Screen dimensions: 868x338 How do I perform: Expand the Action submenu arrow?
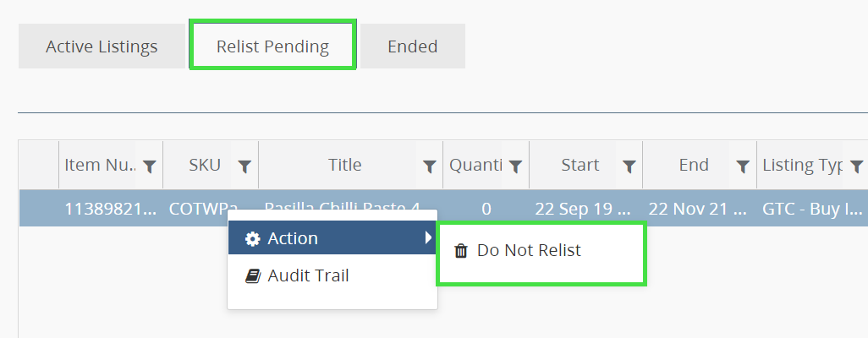pyautogui.click(x=428, y=238)
